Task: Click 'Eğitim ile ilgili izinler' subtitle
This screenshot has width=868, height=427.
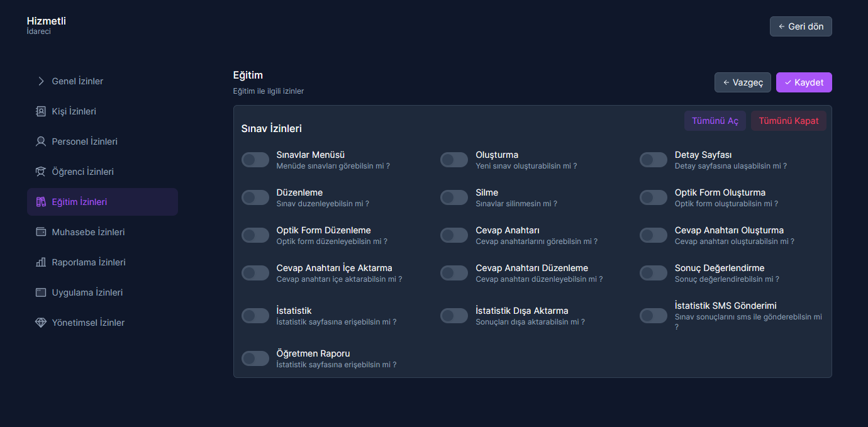Action: (269, 91)
